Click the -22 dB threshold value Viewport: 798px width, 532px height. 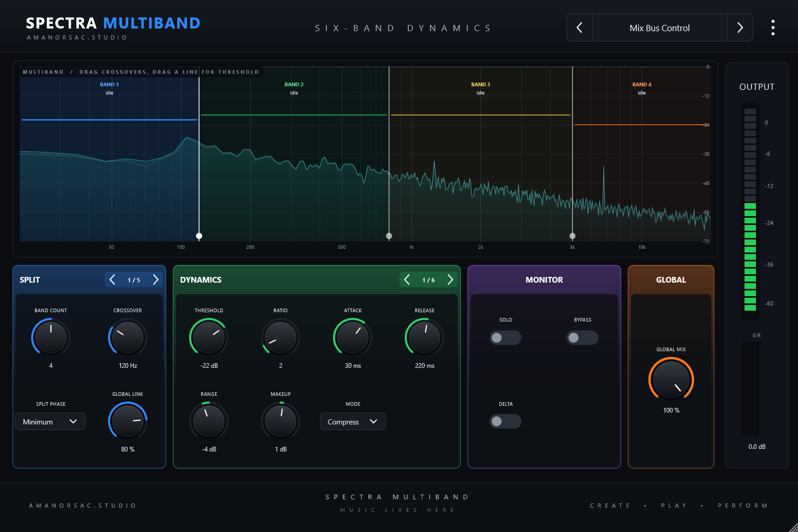(209, 366)
